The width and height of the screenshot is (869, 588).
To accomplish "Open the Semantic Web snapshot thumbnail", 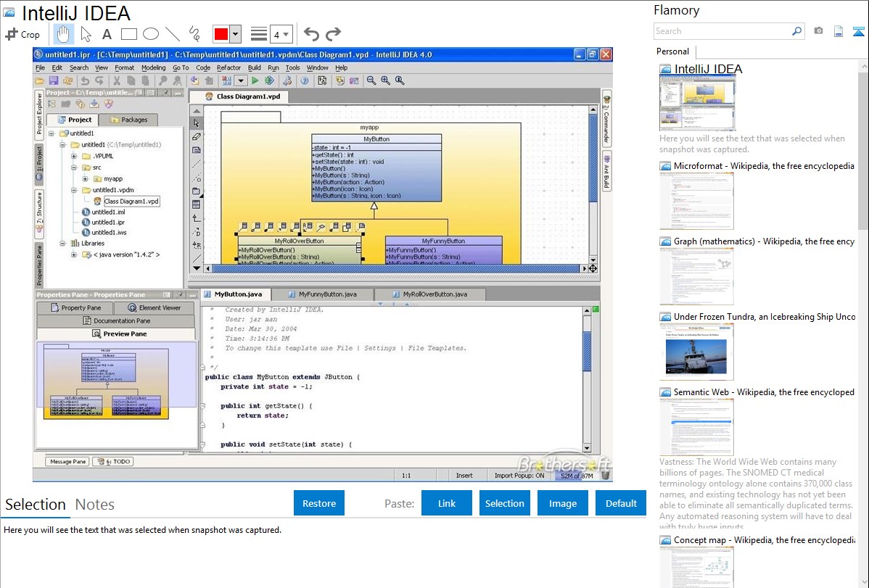I will [x=696, y=427].
